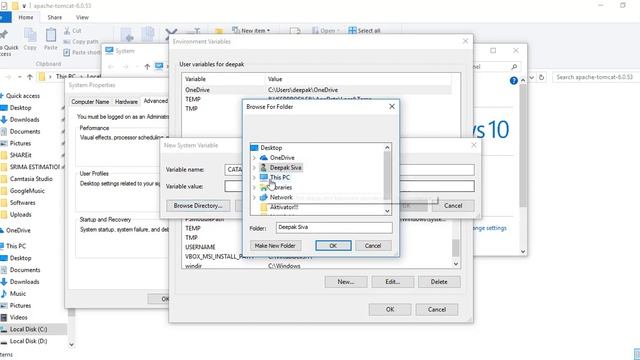Select Local Disk (D:) in sidebar
This screenshot has height=360, width=640.
28,341
